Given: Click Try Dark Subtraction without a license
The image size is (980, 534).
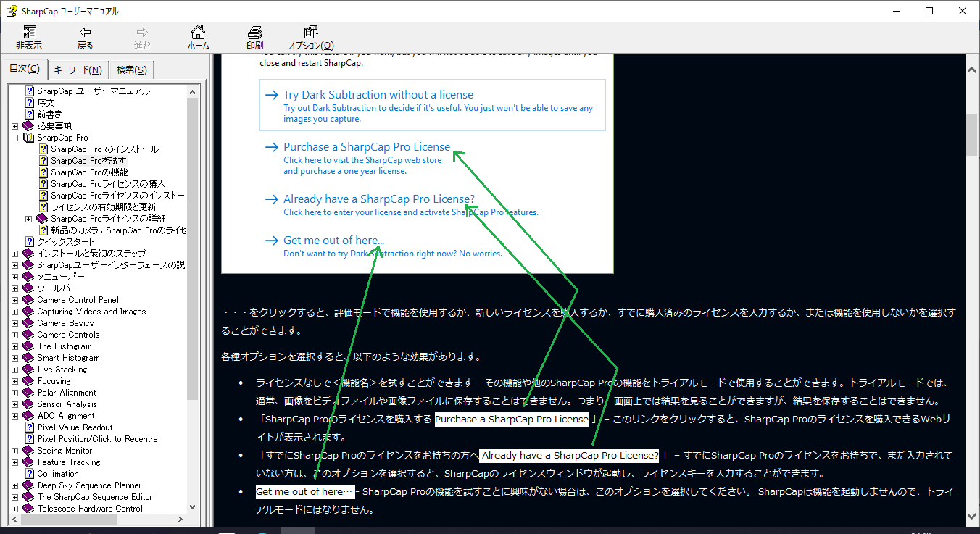Looking at the screenshot, I should pos(378,95).
